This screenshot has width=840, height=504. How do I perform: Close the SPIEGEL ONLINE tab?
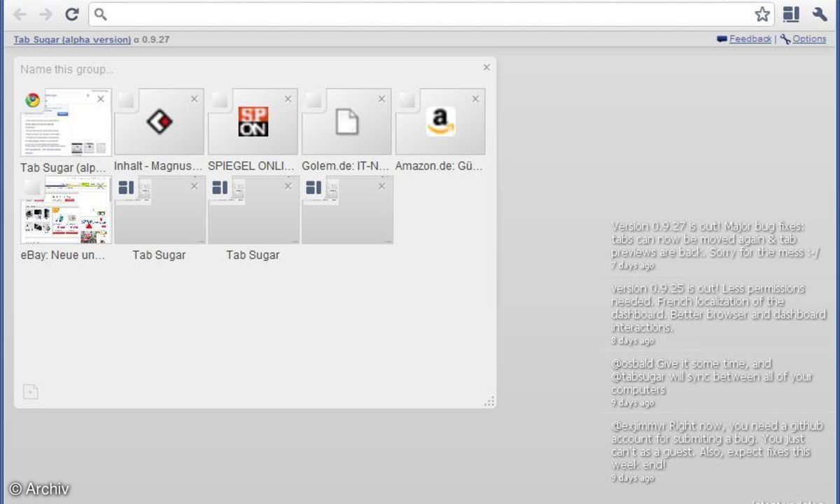coord(288,99)
